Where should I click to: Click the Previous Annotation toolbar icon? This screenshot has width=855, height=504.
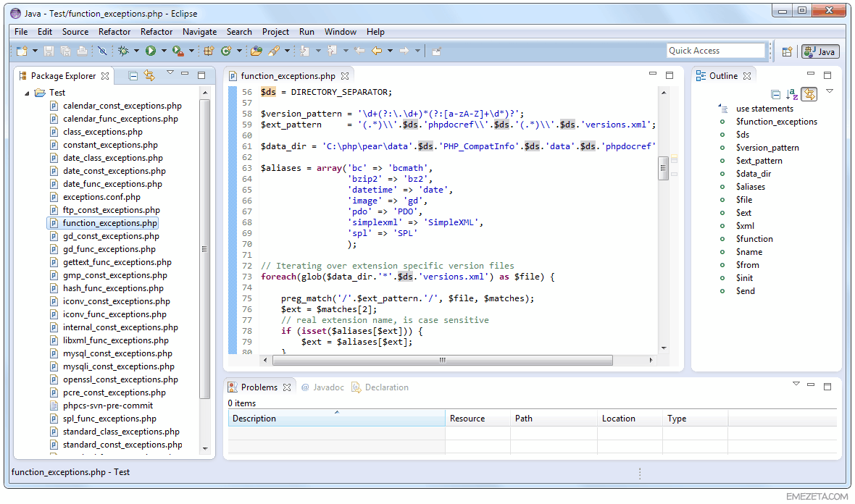[332, 51]
